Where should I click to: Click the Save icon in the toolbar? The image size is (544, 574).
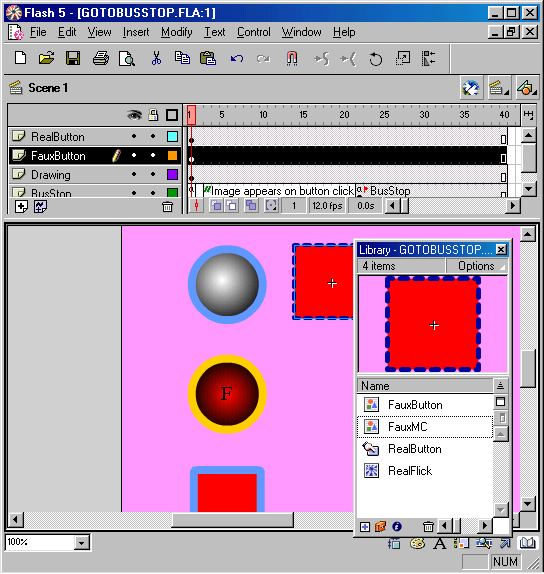click(x=73, y=58)
